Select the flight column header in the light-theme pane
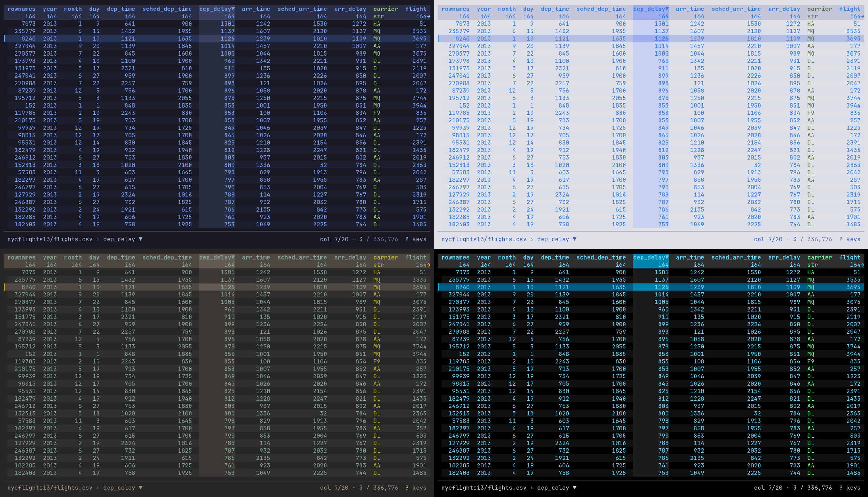 (x=850, y=9)
